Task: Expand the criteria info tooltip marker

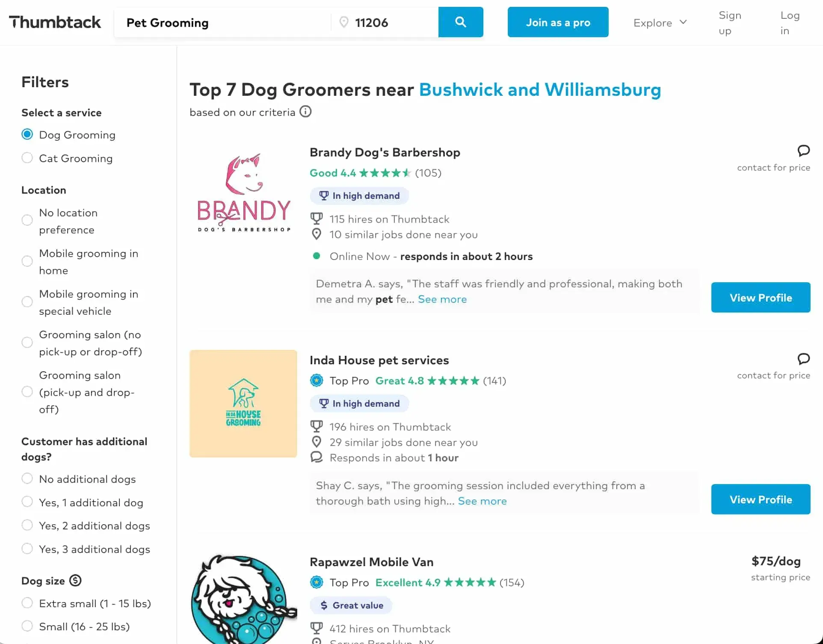Action: point(305,112)
